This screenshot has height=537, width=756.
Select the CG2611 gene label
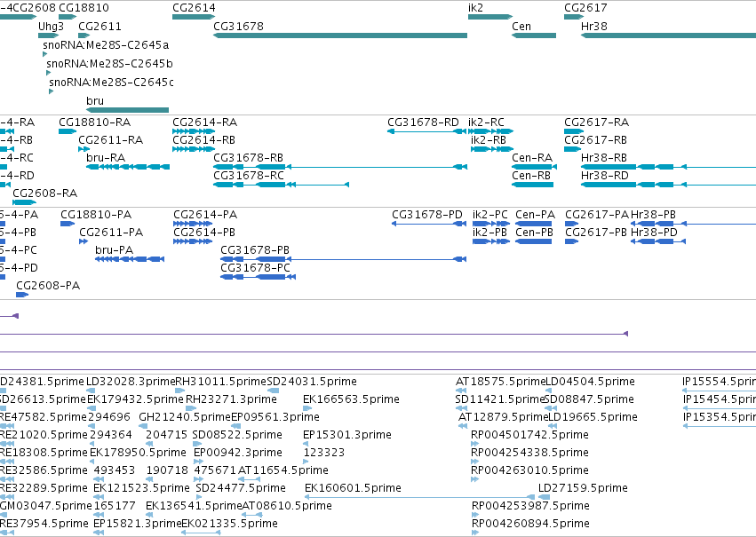[x=99, y=26]
